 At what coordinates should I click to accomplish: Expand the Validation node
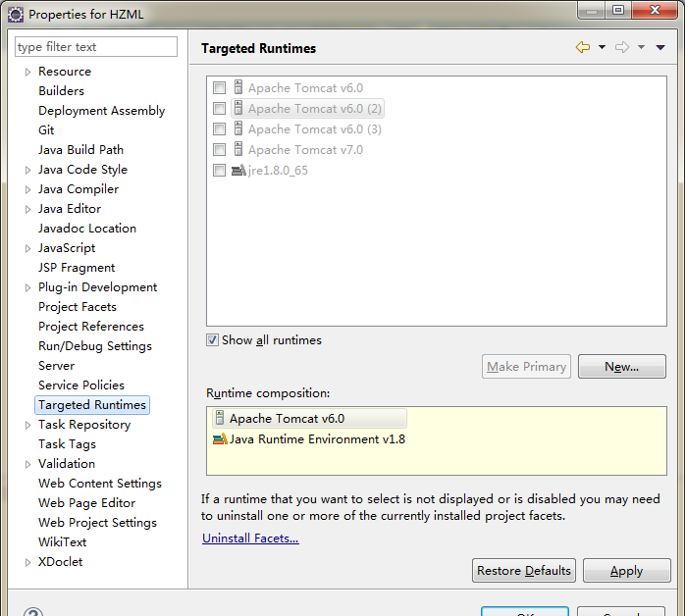coord(27,464)
